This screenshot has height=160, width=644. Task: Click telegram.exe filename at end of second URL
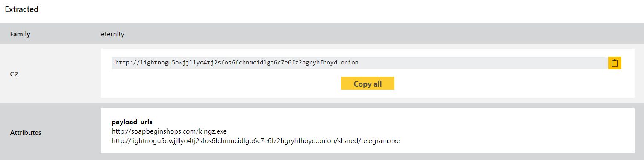click(380, 141)
